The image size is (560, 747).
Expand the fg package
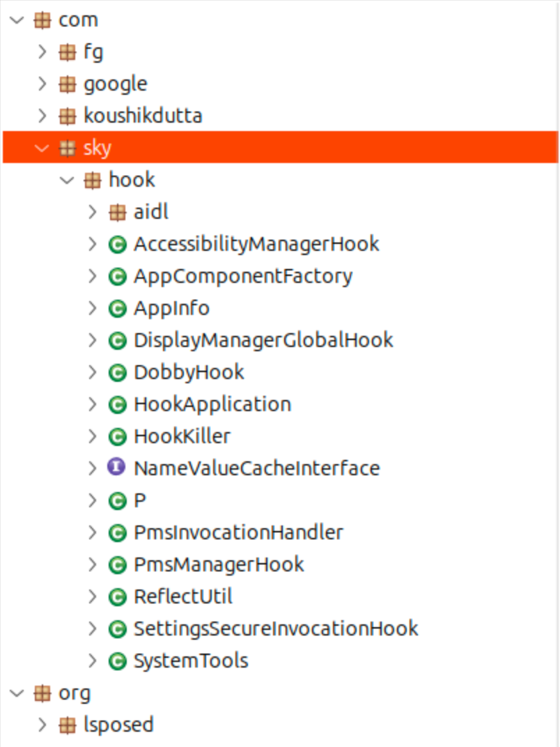point(41,52)
